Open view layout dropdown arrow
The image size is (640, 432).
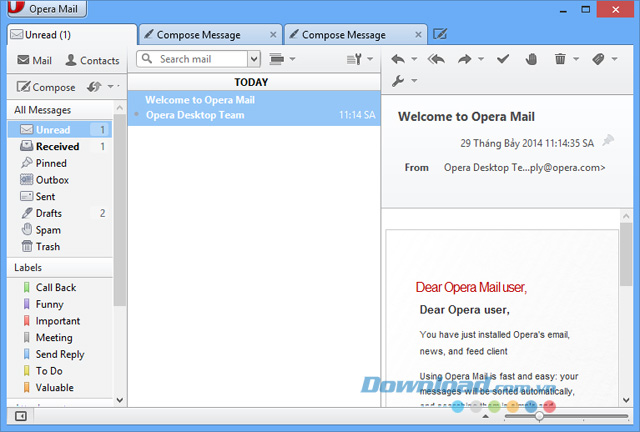292,59
